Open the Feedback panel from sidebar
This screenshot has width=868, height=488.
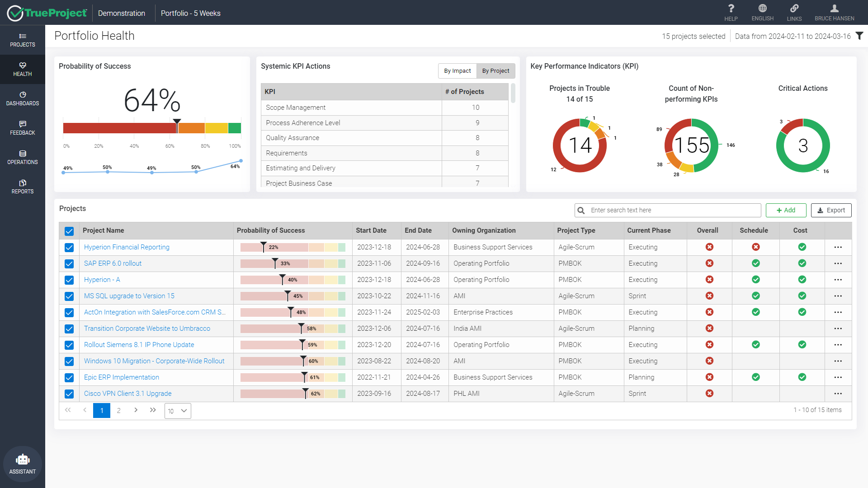23,128
